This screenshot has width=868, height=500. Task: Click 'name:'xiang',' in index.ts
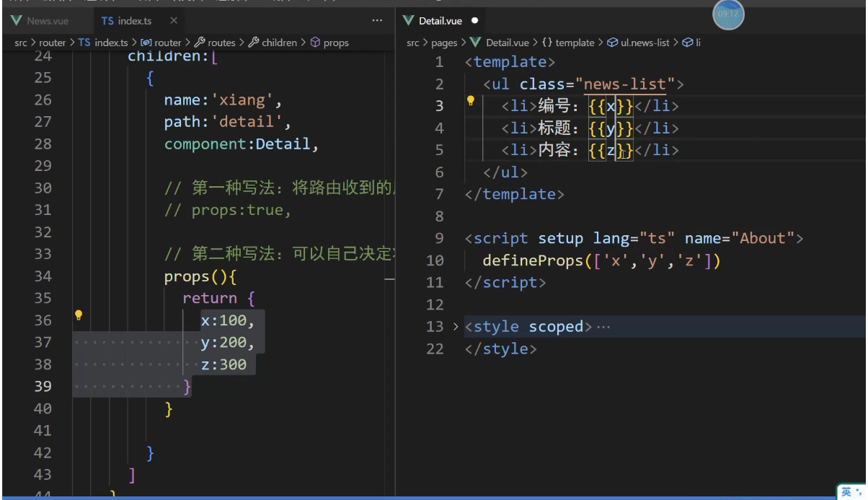pyautogui.click(x=223, y=100)
